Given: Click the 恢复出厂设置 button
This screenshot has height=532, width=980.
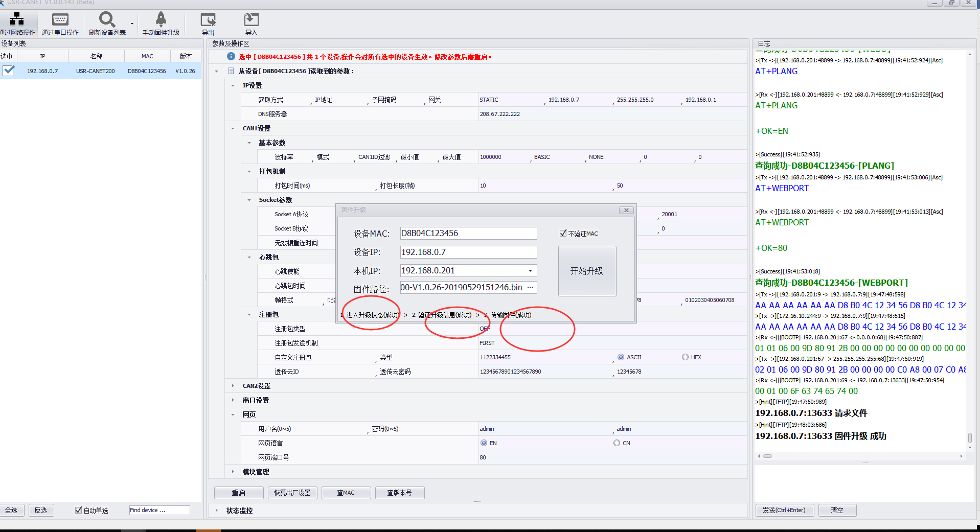Looking at the screenshot, I should tap(292, 493).
